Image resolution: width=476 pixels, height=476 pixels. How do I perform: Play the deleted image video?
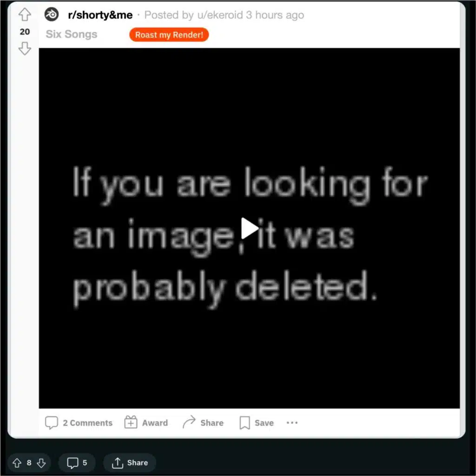(x=250, y=228)
